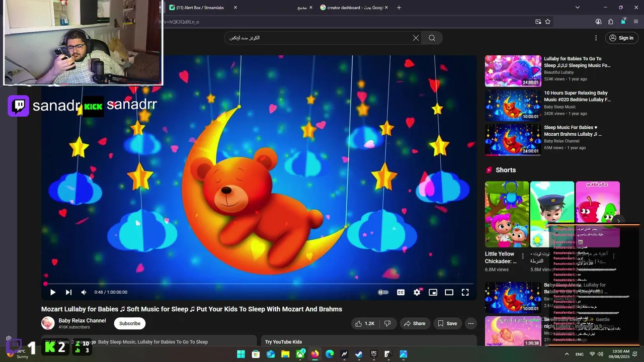Close the creator dashboard tab
644x362 pixels.
[386, 8]
